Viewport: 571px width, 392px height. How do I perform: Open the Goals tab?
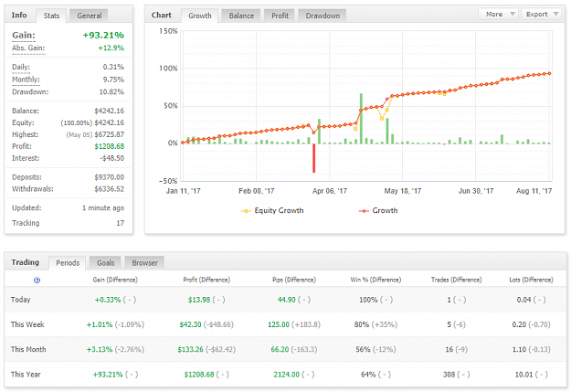(x=105, y=263)
